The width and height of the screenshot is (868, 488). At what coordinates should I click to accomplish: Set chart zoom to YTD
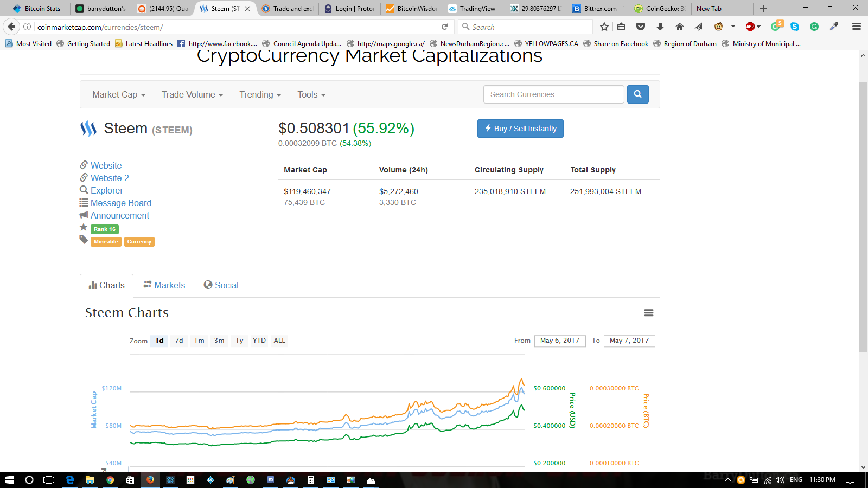[x=259, y=341]
